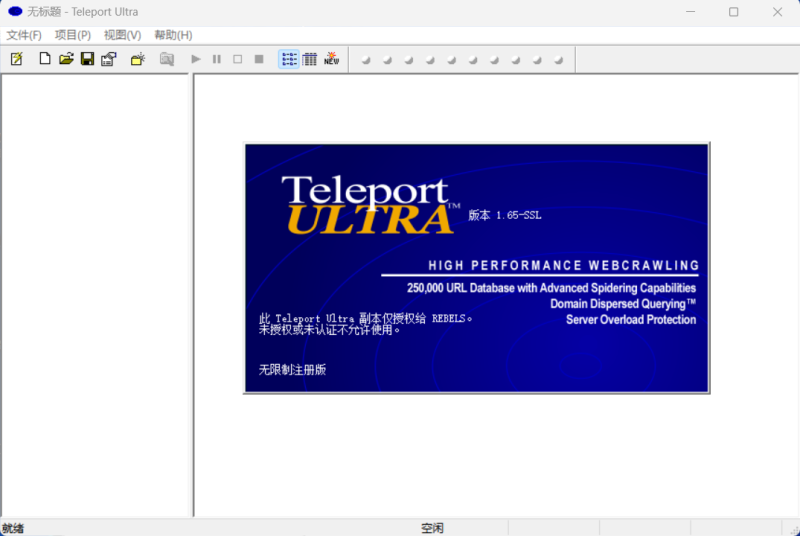Minimize the Teleport Ultra window
Screen dimensions: 800x536
(x=690, y=12)
